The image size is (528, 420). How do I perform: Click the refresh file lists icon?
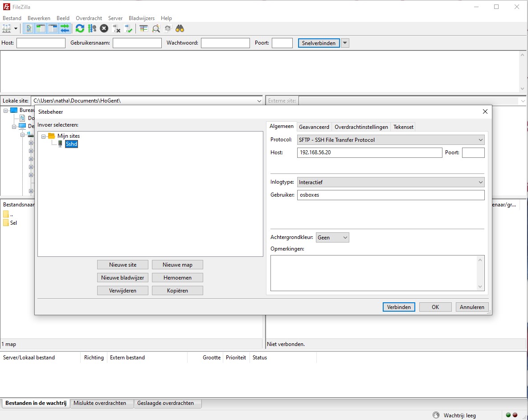tap(80, 29)
